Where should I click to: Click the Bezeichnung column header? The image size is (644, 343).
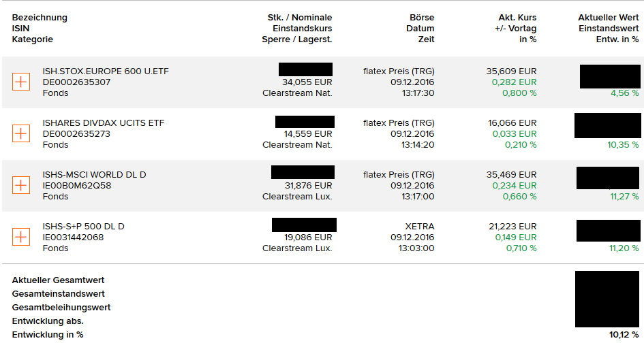click(40, 18)
